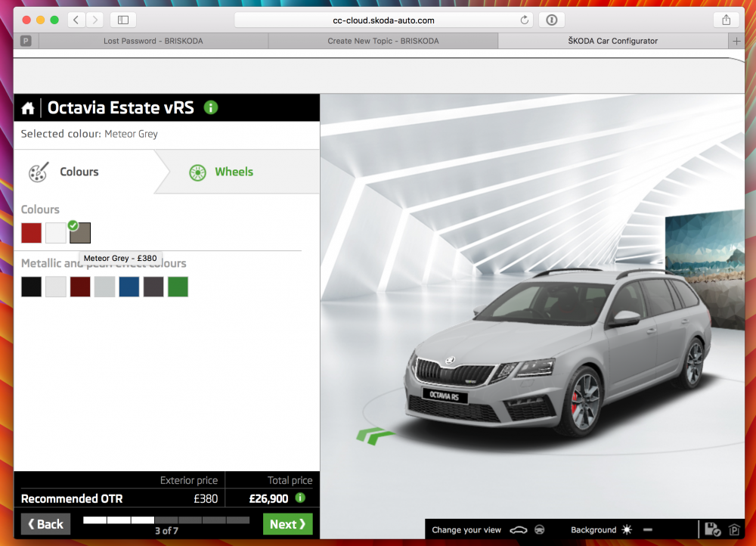Proceed with the Next button
Screen dimensions: 756x546
tap(288, 524)
